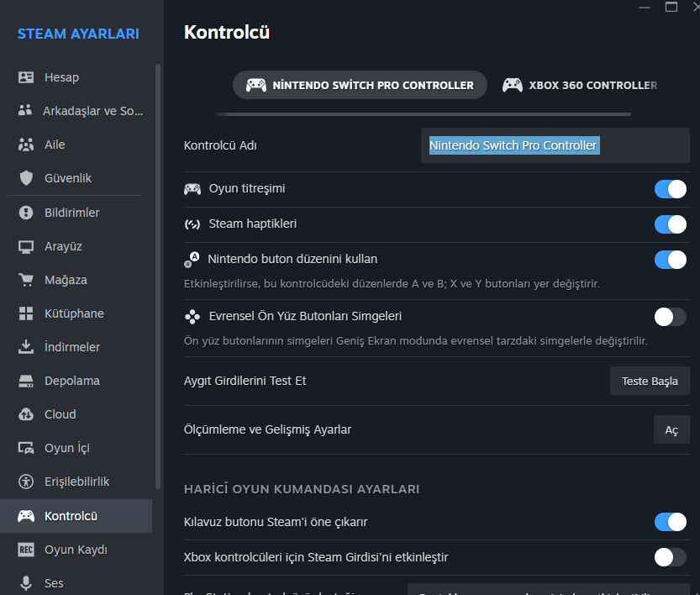The image size is (700, 595).
Task: Open Hesap account icon in sidebar
Action: tap(26, 77)
